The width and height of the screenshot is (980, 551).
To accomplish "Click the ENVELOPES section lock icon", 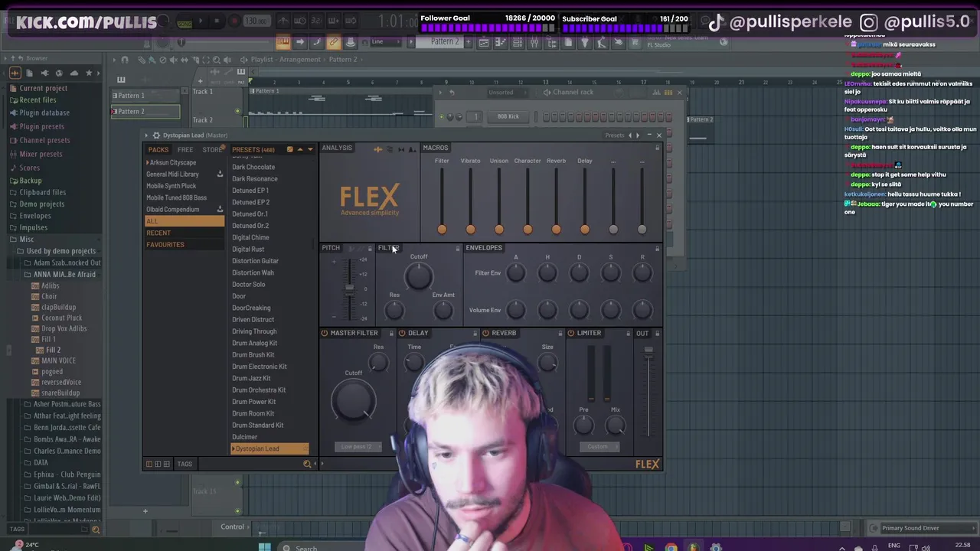I will (x=657, y=248).
